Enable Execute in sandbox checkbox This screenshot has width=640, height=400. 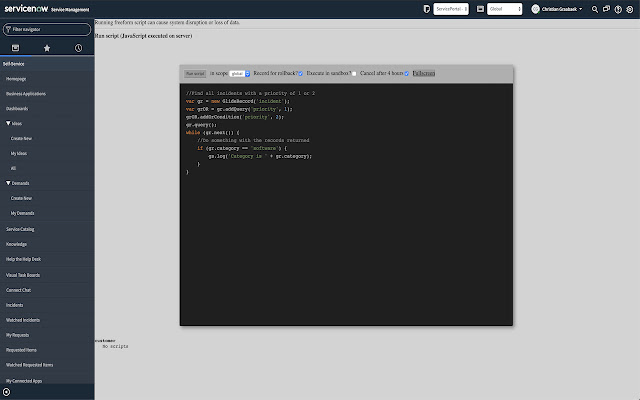(354, 73)
